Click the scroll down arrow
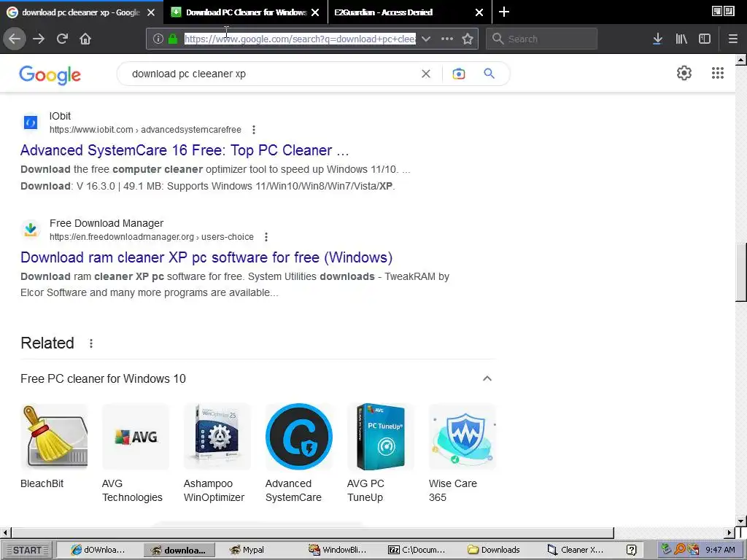This screenshot has width=747, height=560. point(741,521)
